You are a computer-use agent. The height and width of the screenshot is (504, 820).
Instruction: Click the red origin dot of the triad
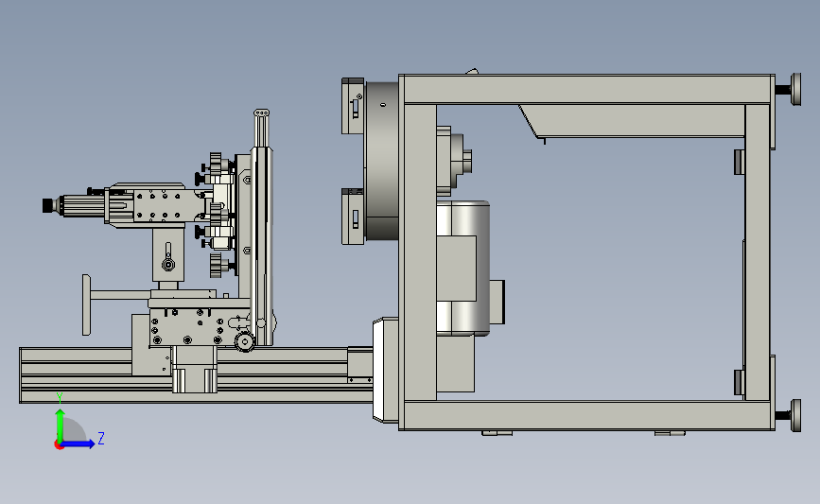pos(59,445)
